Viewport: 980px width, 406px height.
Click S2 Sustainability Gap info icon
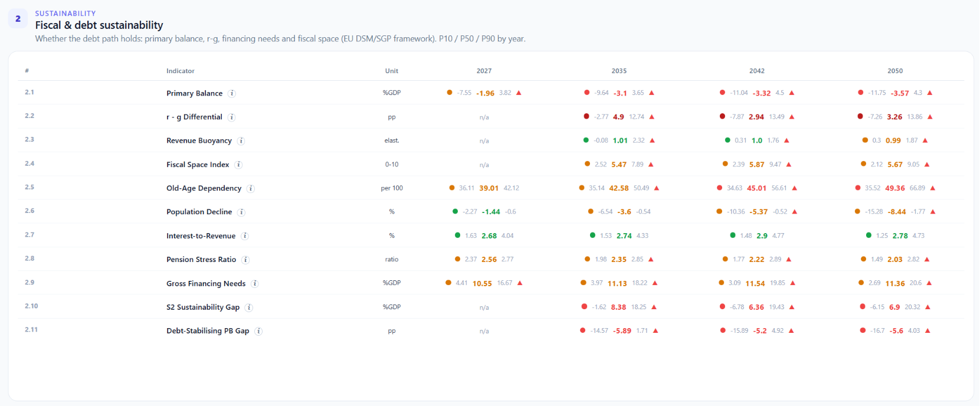pos(249,307)
